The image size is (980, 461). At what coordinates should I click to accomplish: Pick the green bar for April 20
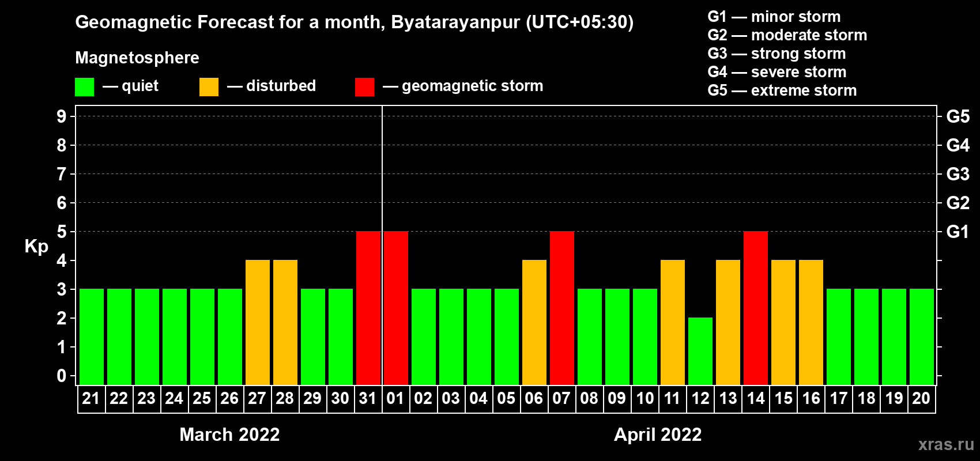point(922,337)
